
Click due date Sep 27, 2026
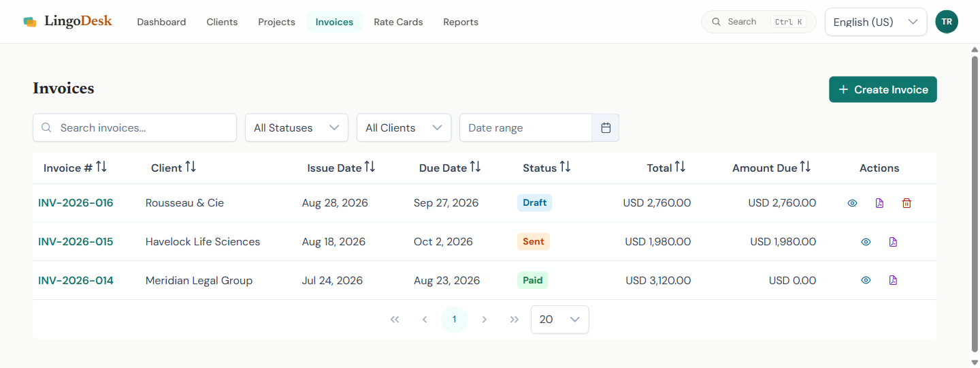tap(446, 203)
